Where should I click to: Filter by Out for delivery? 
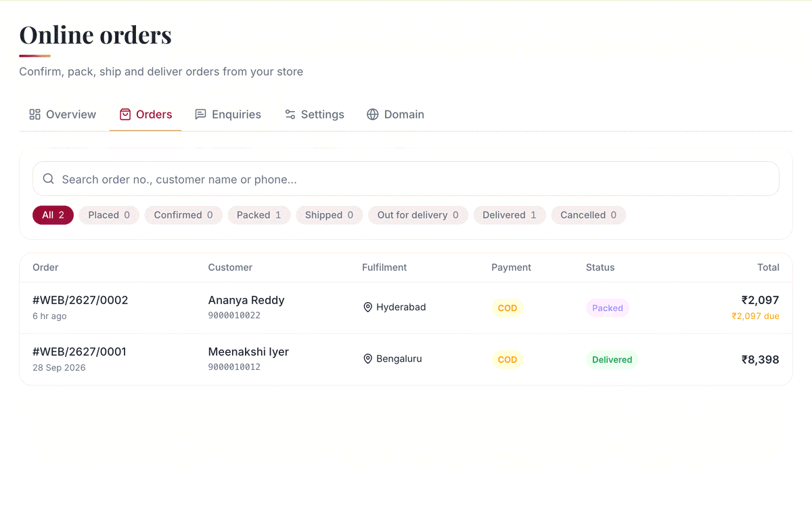tap(418, 215)
